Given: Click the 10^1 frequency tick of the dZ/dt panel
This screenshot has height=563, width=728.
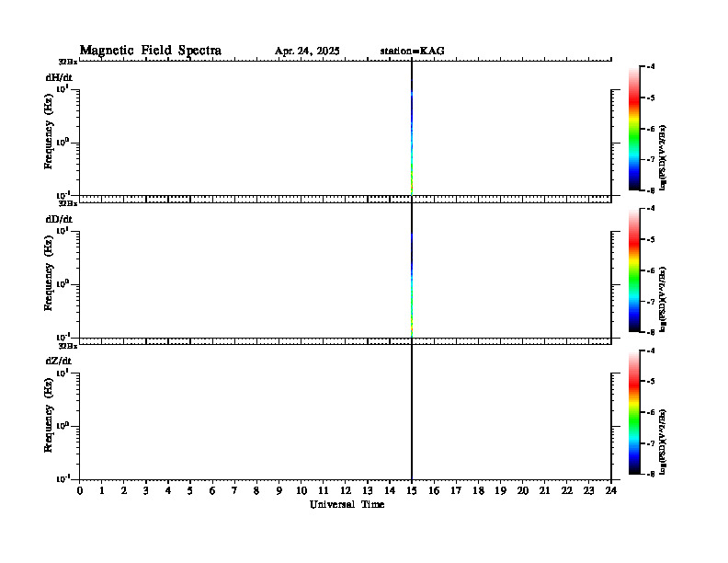Looking at the screenshot, I should [63, 373].
